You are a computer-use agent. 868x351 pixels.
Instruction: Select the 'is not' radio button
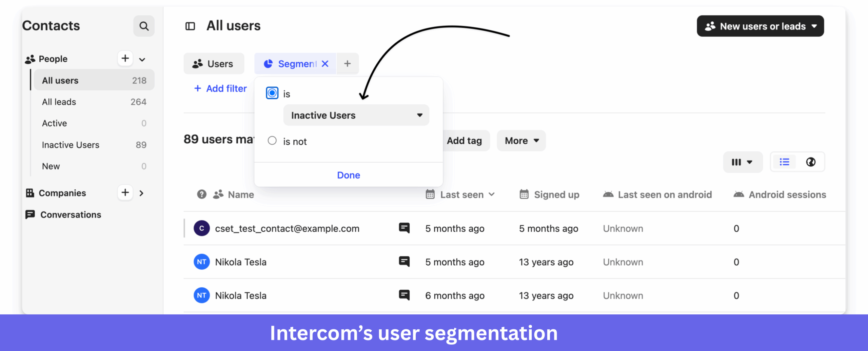point(272,141)
